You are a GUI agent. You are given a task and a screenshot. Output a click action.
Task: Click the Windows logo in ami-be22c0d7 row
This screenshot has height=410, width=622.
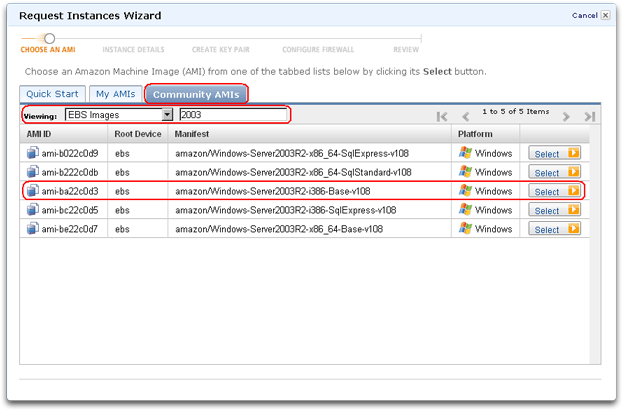pos(465,229)
